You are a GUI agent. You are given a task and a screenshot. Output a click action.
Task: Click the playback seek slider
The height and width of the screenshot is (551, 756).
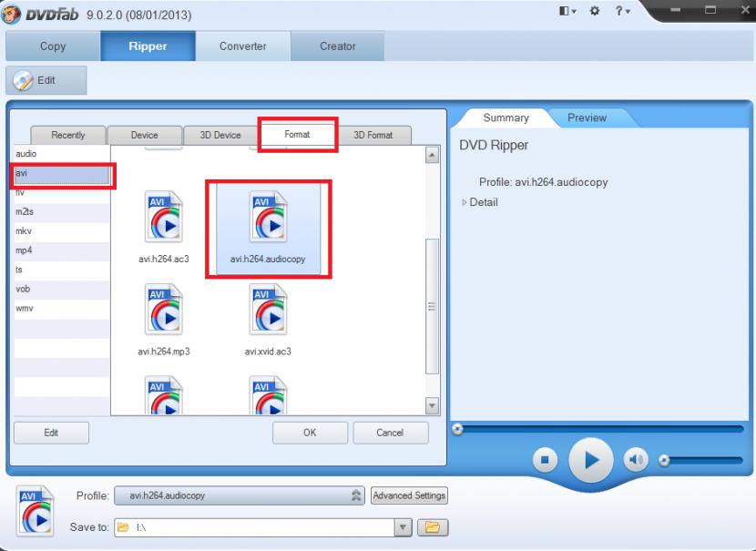tap(598, 429)
